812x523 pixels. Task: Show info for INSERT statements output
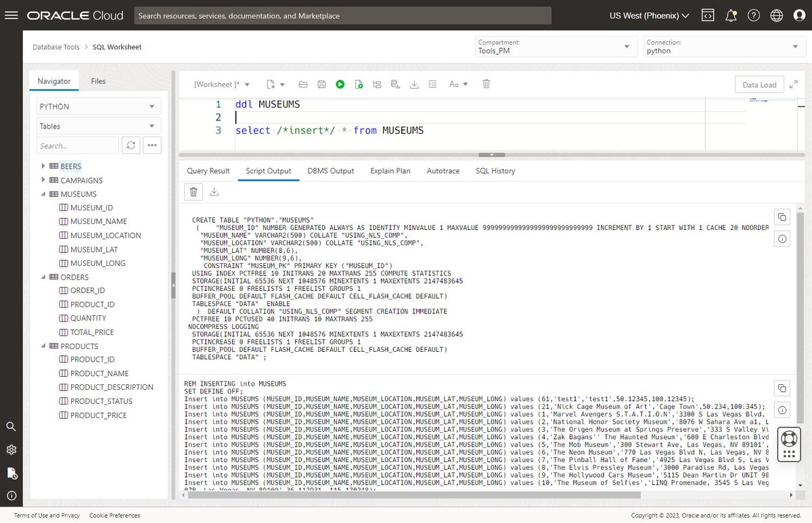(782, 410)
